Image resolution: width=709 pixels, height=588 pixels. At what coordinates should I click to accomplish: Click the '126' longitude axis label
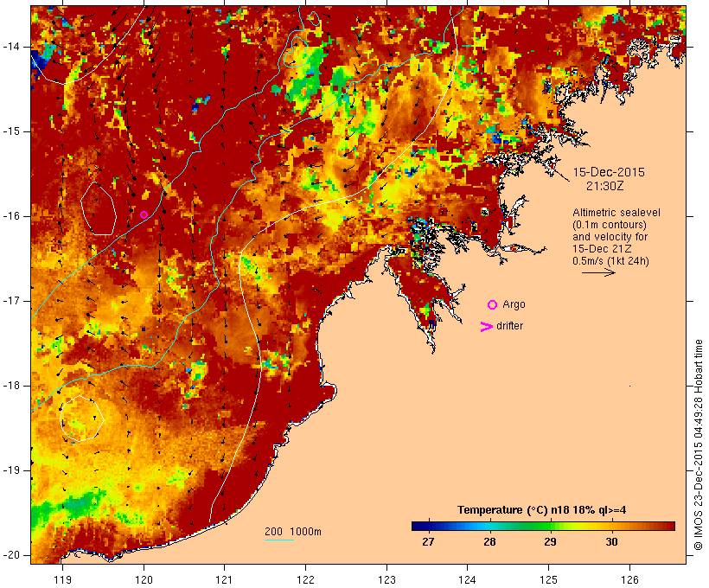[629, 579]
